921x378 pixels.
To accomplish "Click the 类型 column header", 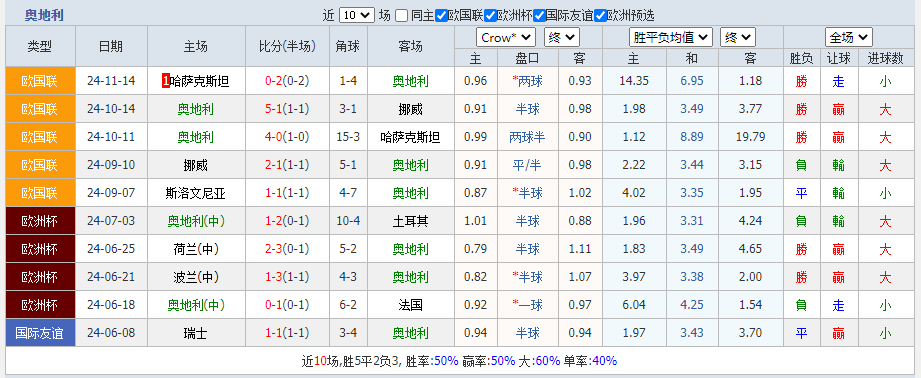I will (x=40, y=46).
